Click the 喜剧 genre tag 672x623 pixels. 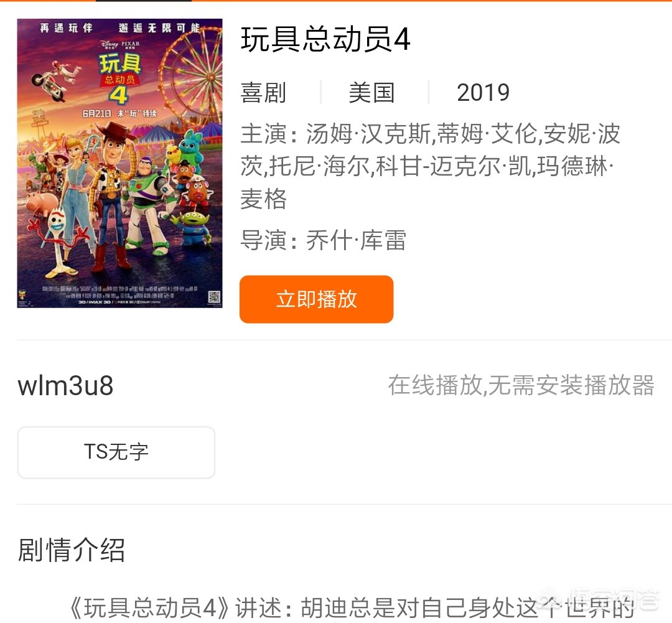pyautogui.click(x=263, y=93)
